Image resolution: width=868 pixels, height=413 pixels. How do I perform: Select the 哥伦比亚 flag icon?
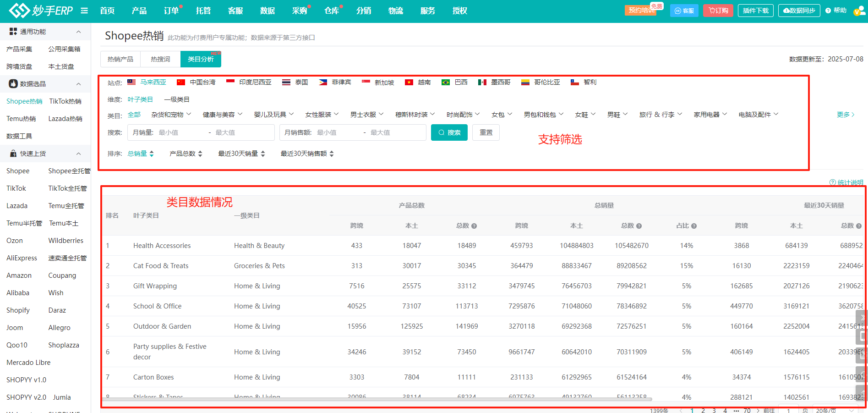[x=525, y=82]
